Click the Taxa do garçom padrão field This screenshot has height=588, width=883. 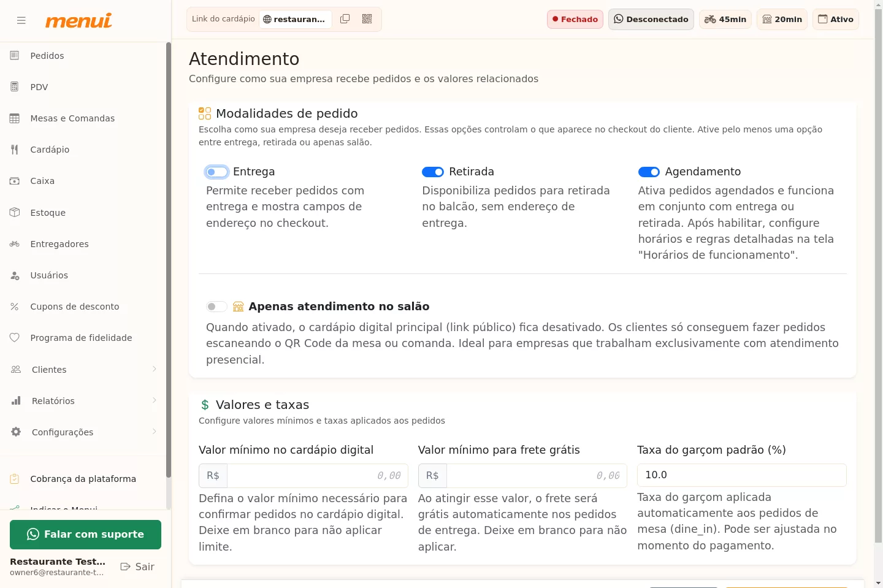point(742,475)
